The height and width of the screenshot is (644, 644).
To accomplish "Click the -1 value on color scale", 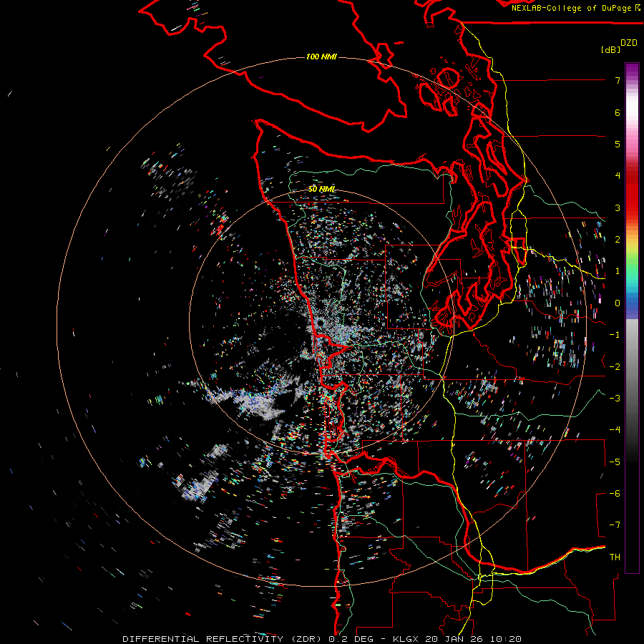I will 615,335.
